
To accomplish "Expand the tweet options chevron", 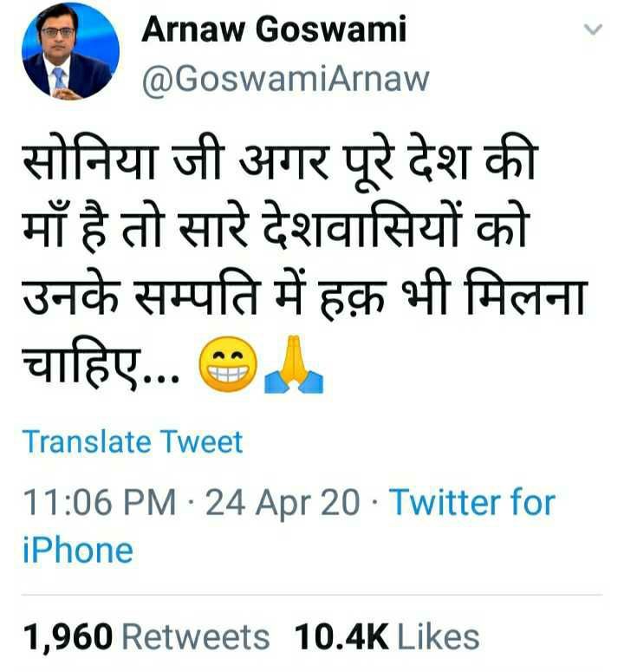I will (593, 29).
